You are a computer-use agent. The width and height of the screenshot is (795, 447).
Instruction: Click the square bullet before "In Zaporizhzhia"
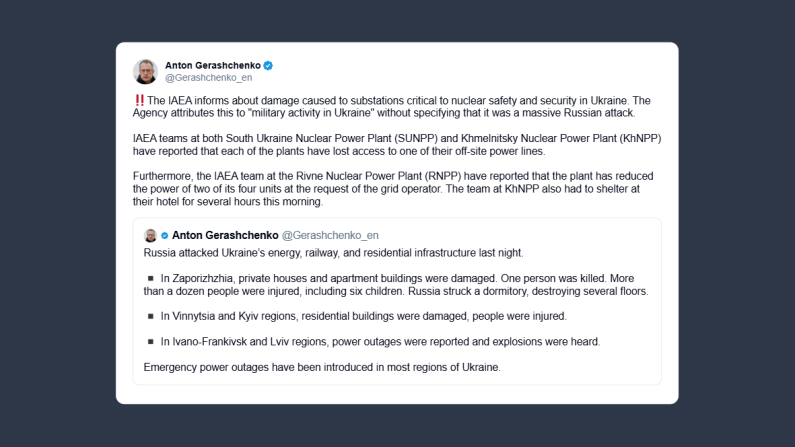click(x=151, y=278)
